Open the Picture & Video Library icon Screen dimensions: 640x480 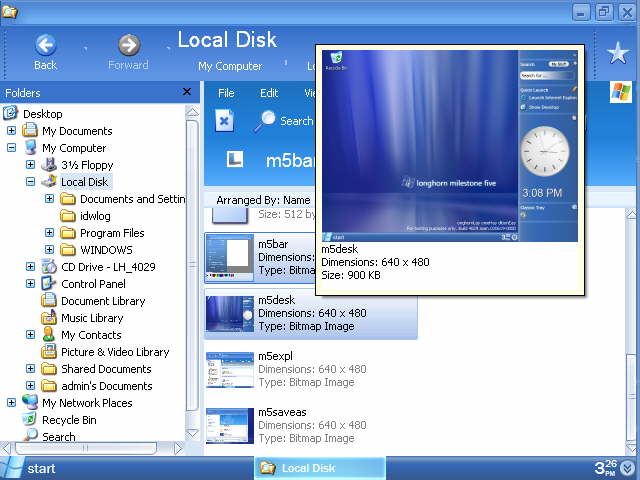[49, 351]
